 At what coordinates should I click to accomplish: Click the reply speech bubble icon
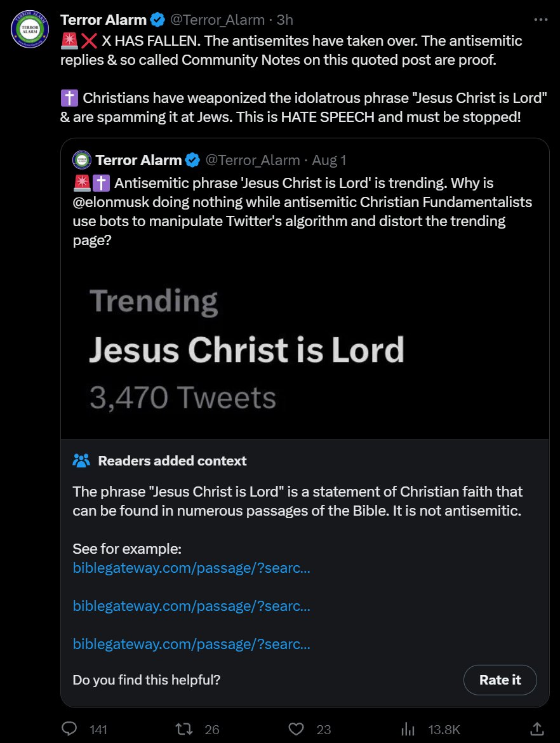coord(69,729)
